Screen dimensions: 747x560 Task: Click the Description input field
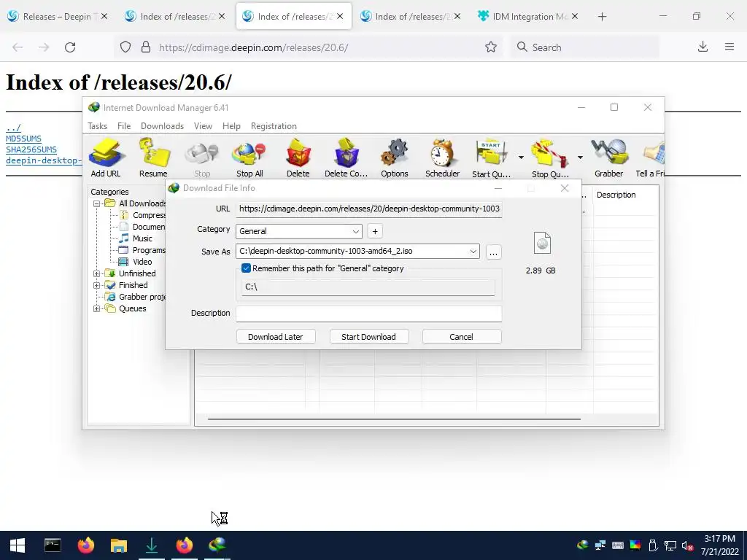368,314
